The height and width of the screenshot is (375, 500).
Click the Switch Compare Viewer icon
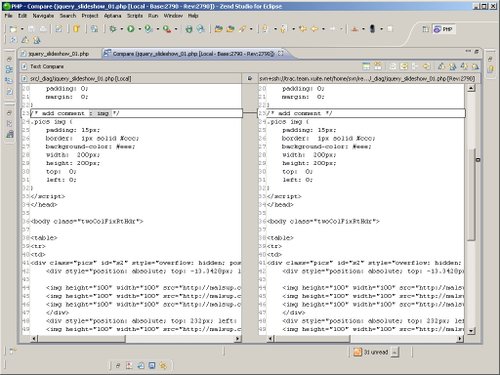366,66
